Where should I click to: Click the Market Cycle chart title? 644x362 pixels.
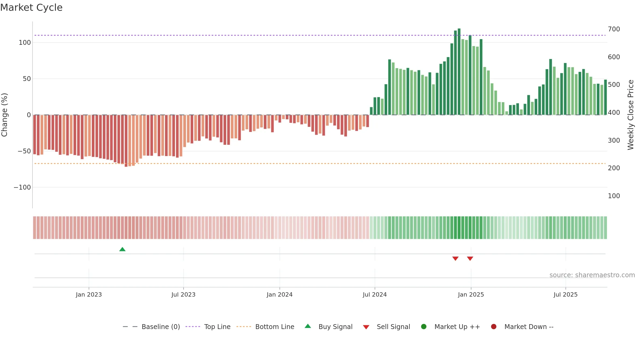[31, 8]
